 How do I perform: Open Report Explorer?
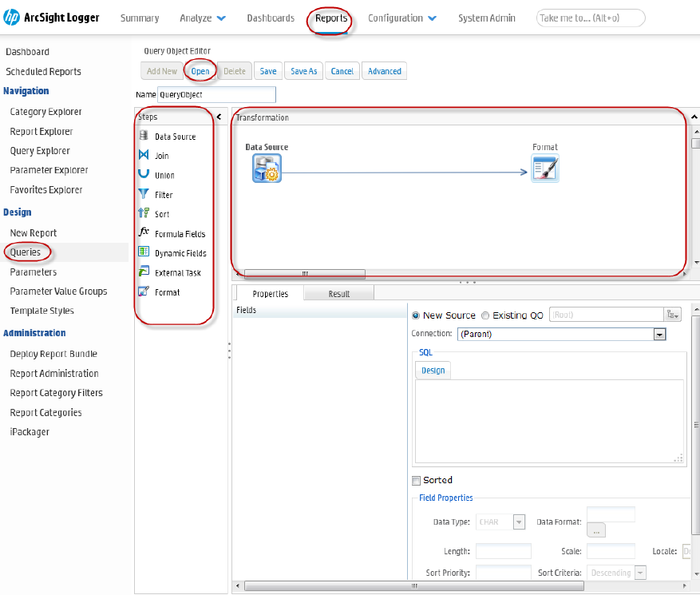click(x=41, y=131)
